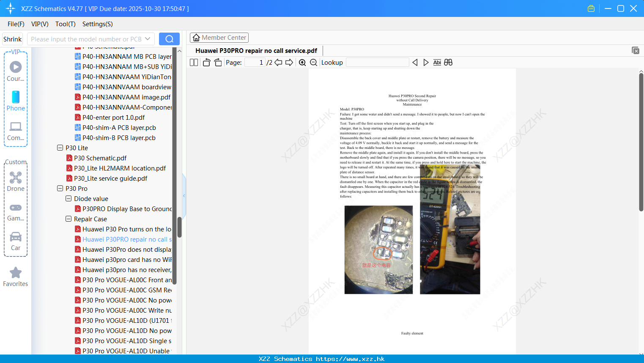Find next lookup match

point(426,63)
